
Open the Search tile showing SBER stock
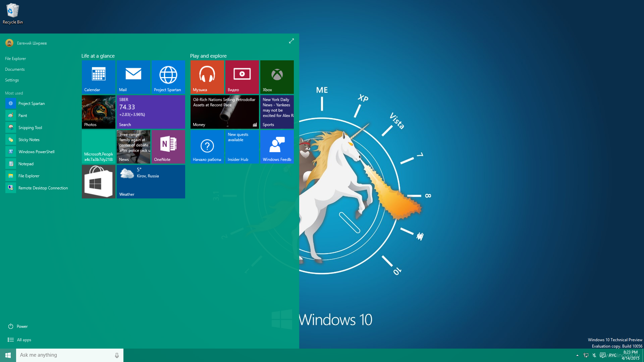tap(151, 112)
